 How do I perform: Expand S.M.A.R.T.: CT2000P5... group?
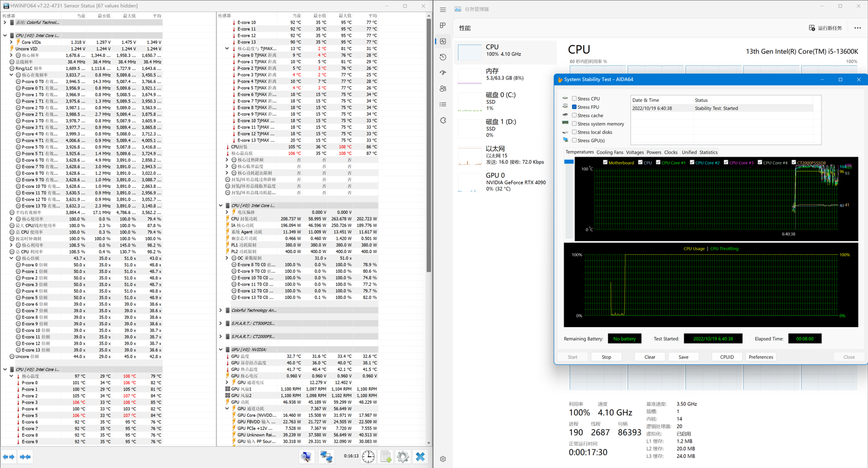(x=221, y=337)
